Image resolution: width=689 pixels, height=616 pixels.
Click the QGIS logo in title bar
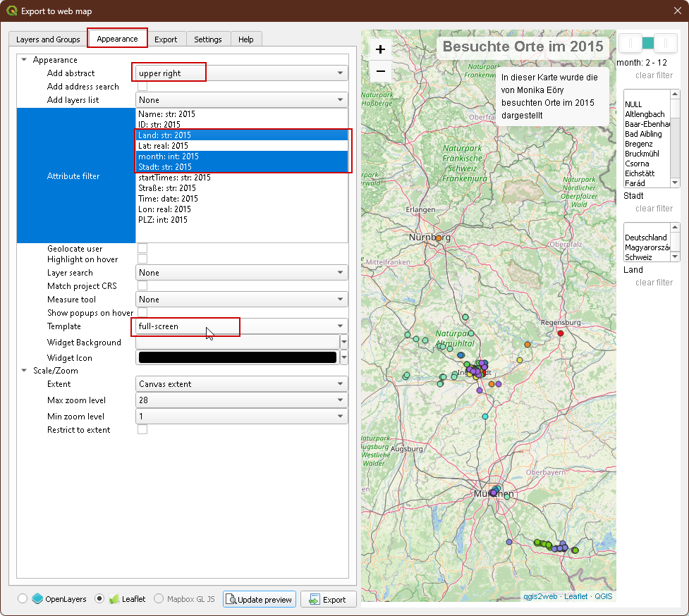click(12, 11)
